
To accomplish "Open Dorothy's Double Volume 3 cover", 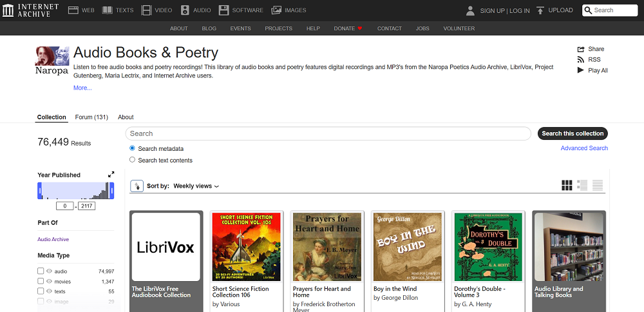I will click(488, 247).
